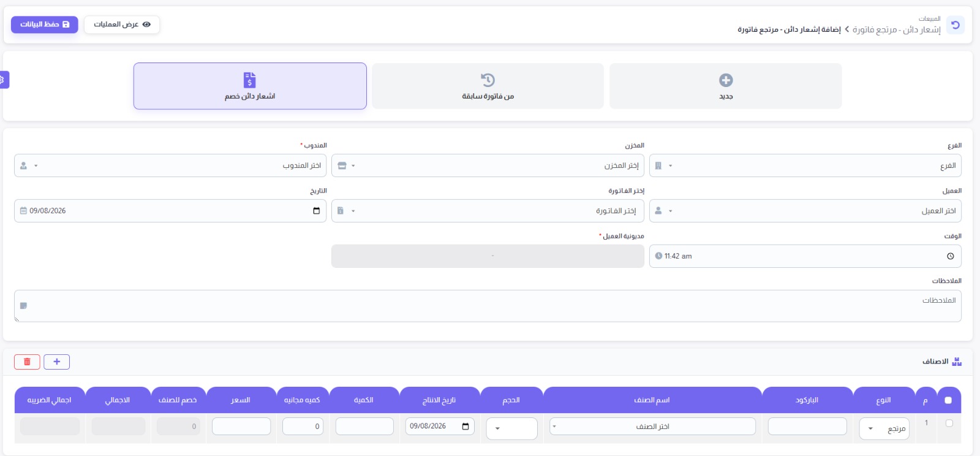Screen dimensions: 980x456
Task: Open date picker in تاريخ الانتاج cell
Action: point(466,427)
